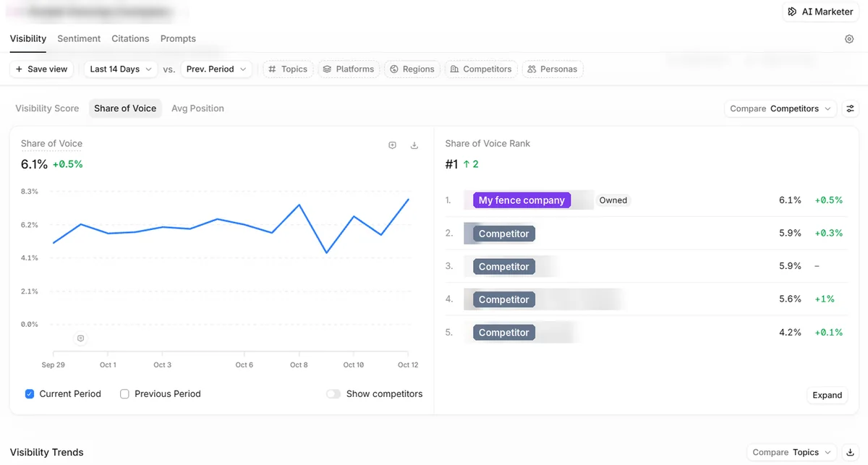
Task: Download the Visibility Trends data
Action: tap(851, 453)
